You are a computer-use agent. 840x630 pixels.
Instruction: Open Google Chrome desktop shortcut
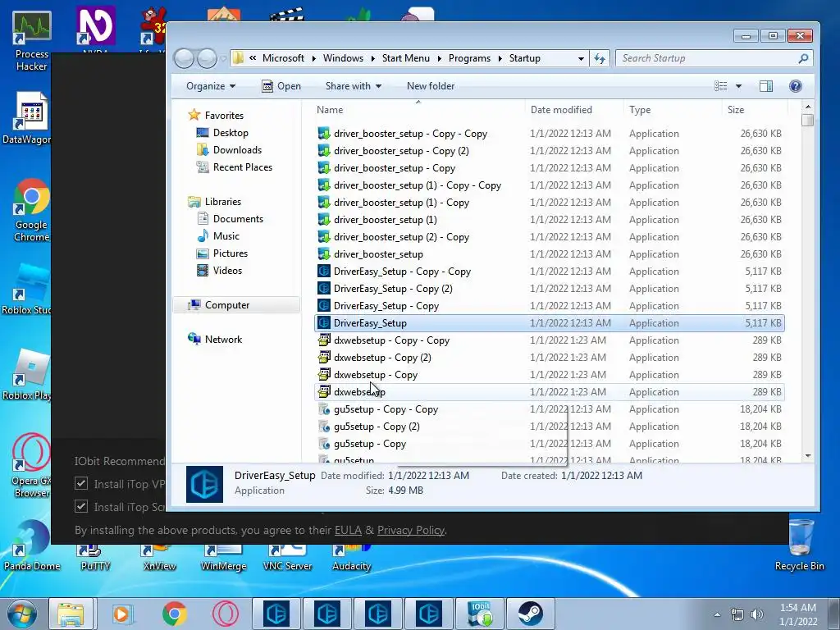point(32,210)
